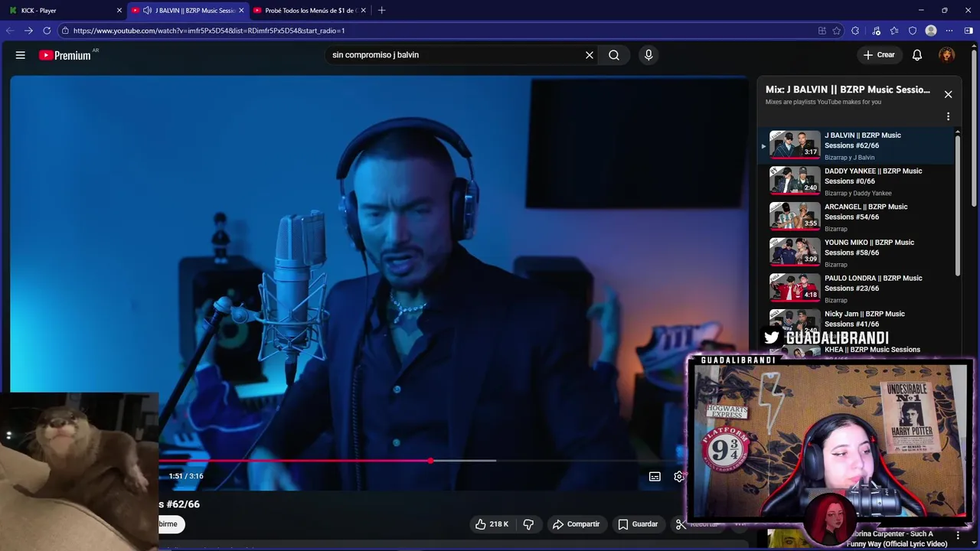Viewport: 980px width, 551px height.
Task: Open browser extensions puzzle icon
Action: pyautogui.click(x=855, y=31)
